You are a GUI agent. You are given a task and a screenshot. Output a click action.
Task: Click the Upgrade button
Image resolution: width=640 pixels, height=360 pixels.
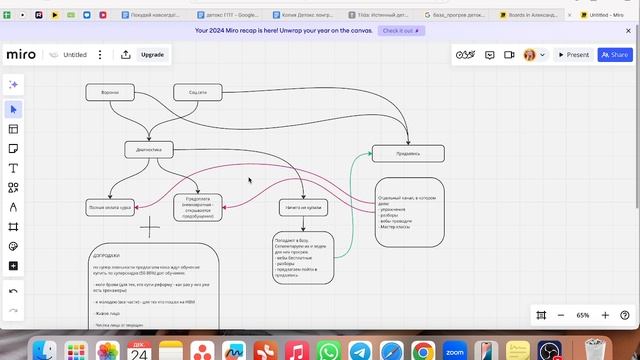[152, 55]
